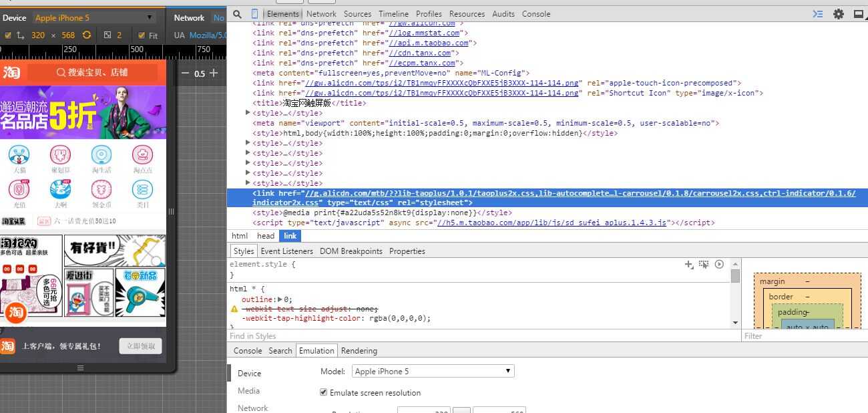This screenshot has height=413, width=868.
Task: Open the Apple iPhone 5 device dropdown
Action: (x=93, y=18)
